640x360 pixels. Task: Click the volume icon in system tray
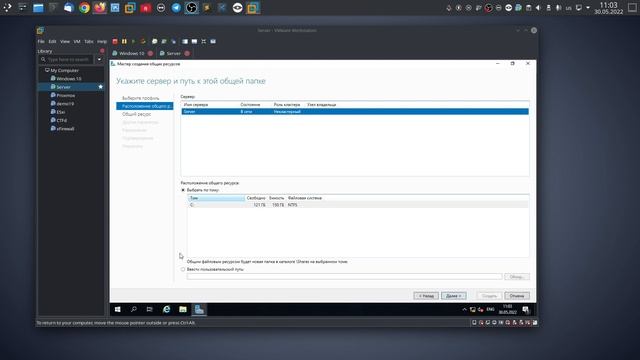coord(538,8)
